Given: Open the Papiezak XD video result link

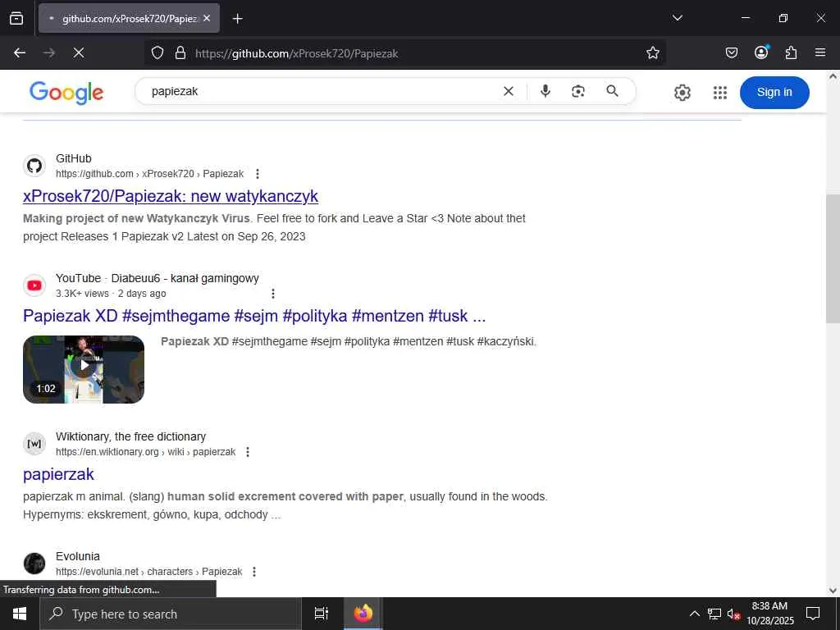Looking at the screenshot, I should click(254, 316).
